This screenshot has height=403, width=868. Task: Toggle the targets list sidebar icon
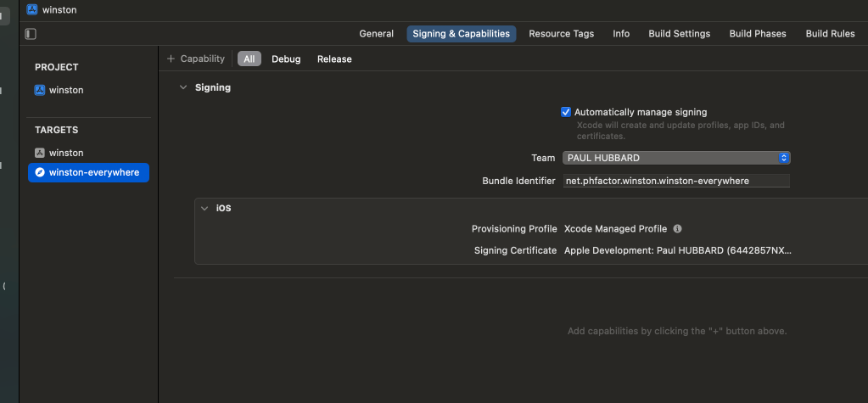31,34
